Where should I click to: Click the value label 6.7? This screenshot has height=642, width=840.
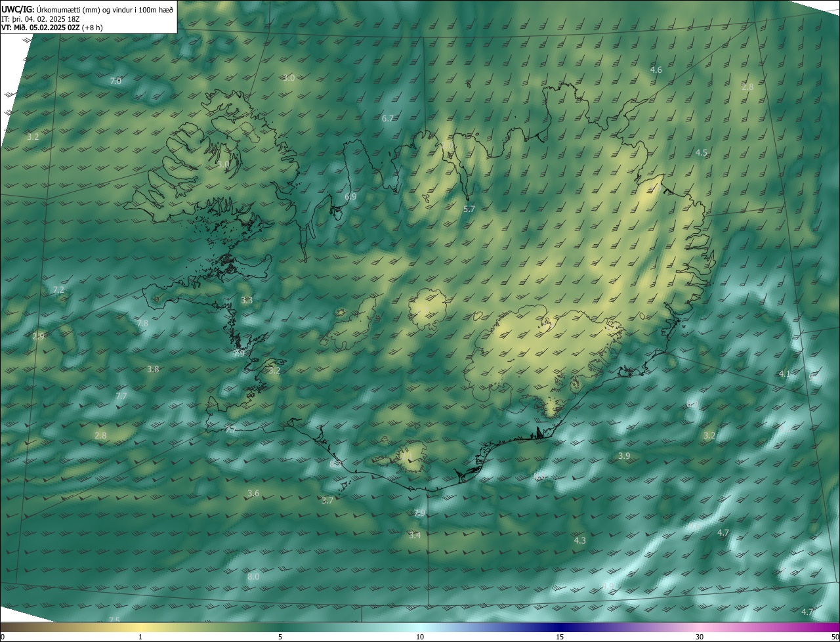click(x=388, y=118)
